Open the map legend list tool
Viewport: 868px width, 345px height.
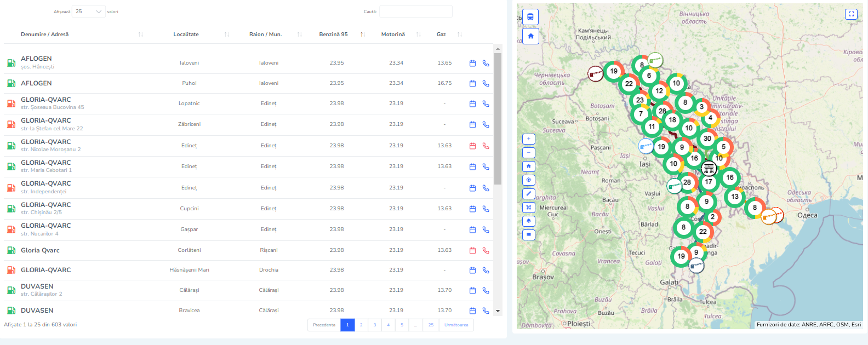529,235
